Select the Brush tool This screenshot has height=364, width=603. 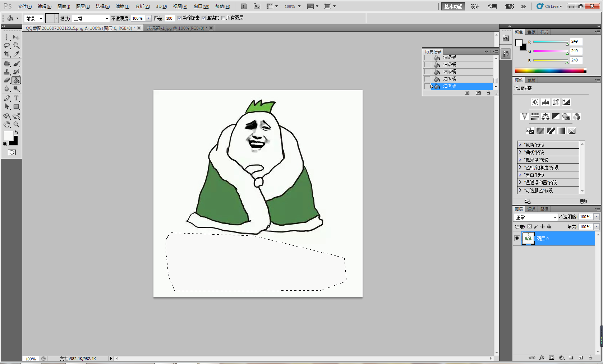point(16,64)
